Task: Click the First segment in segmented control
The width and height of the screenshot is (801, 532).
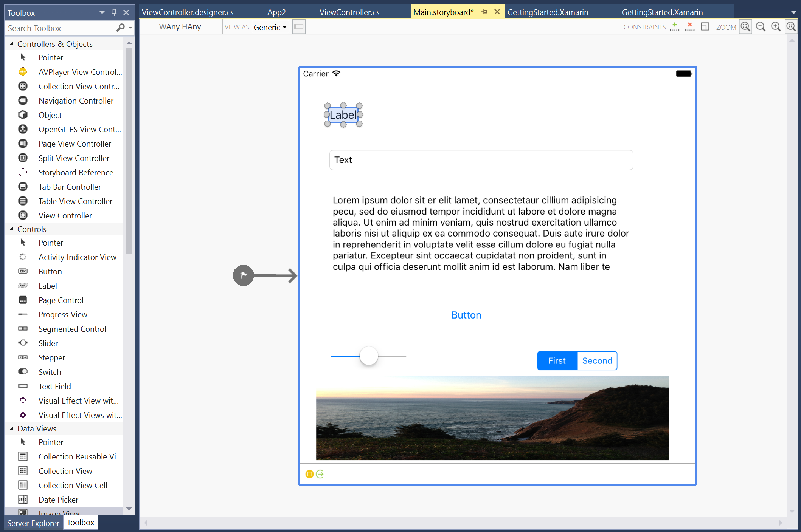Action: (557, 360)
